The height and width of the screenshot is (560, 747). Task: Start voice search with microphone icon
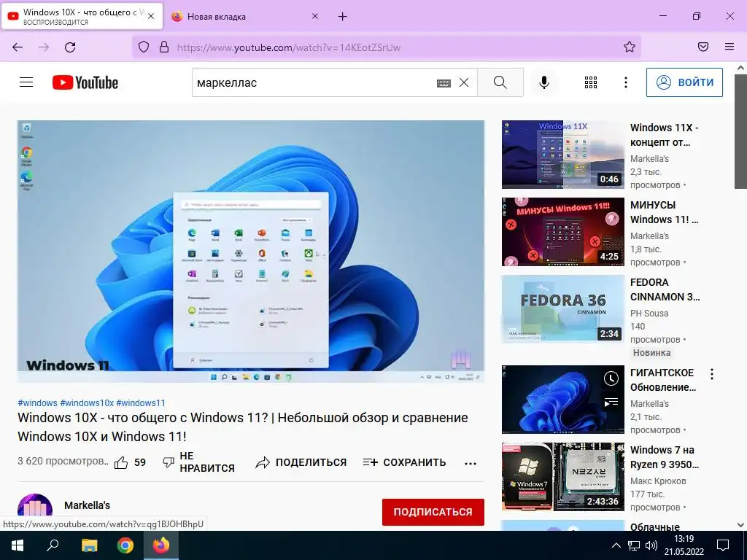pyautogui.click(x=543, y=82)
